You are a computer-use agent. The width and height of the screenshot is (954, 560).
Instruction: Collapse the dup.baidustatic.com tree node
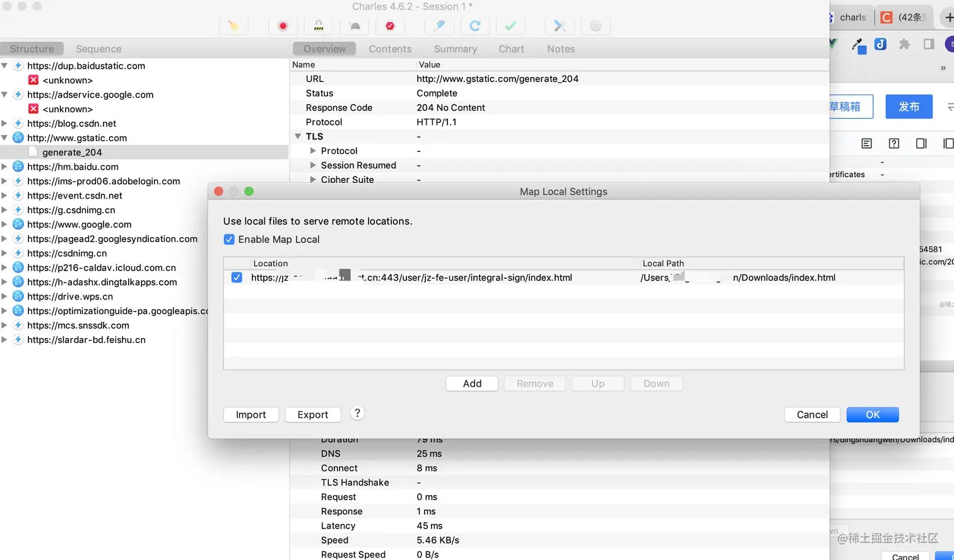point(4,66)
